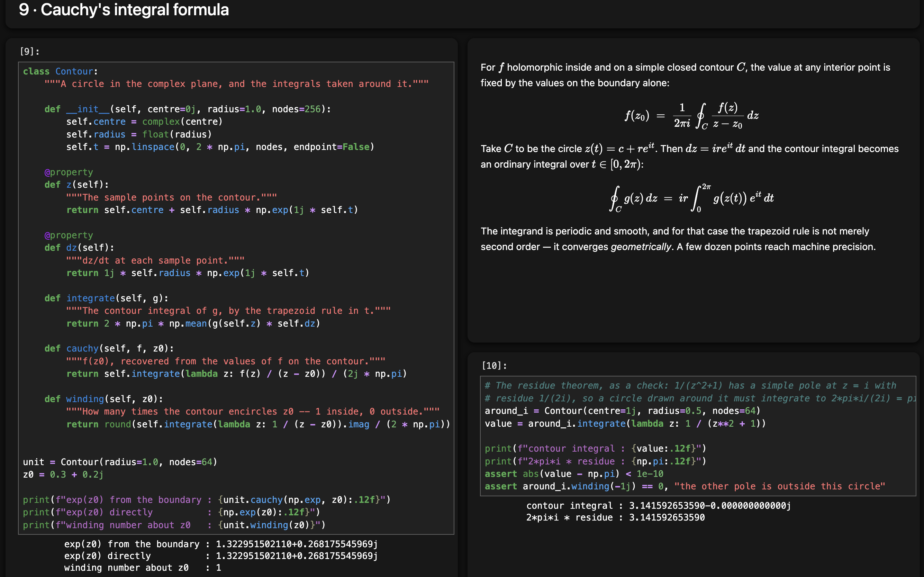Screen dimensions: 924x577
Task: Click the output line "exp(z0) directly"
Action: click(x=221, y=556)
